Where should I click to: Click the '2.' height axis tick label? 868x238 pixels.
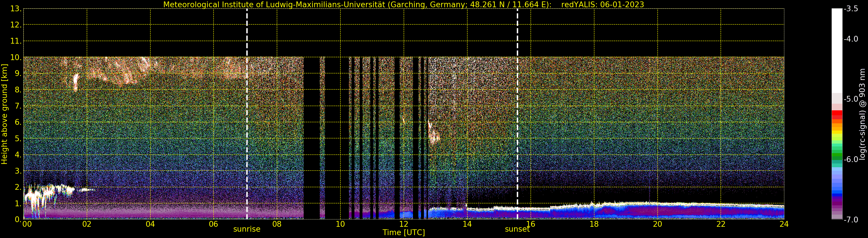tap(18, 187)
